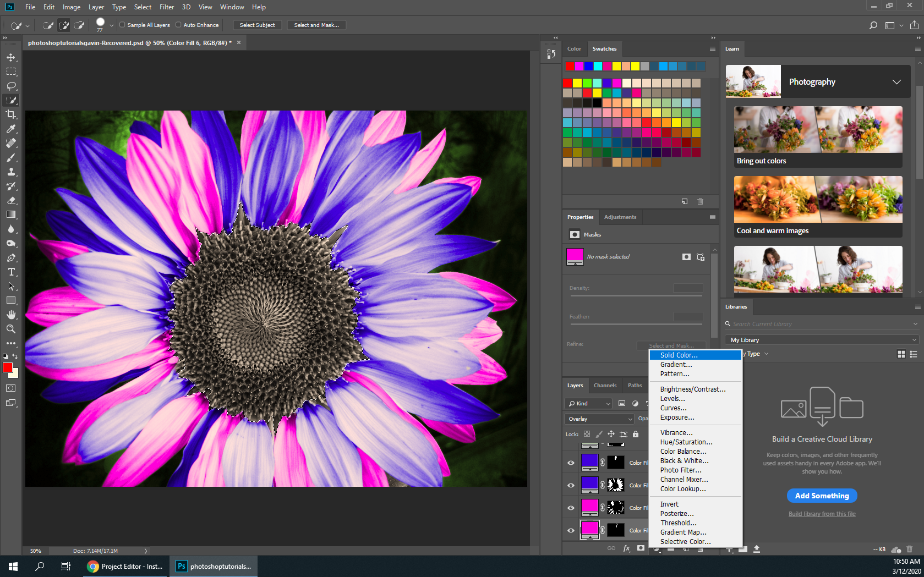Toggle lock transparent pixels
This screenshot has width=924, height=577.
point(587,434)
